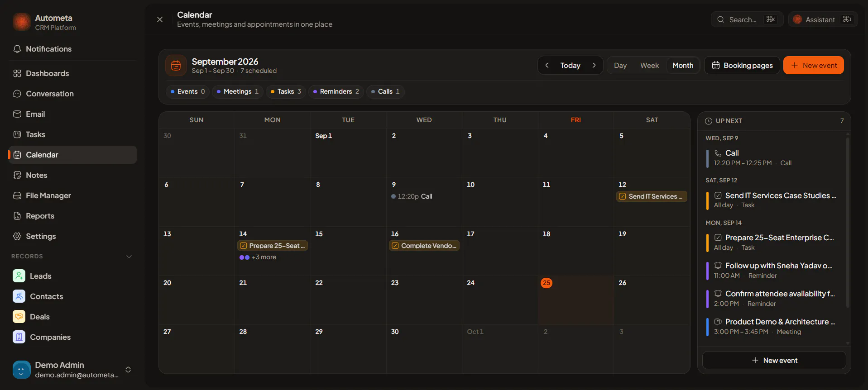Click the Demo Admin avatar
Viewport: 868px width, 390px height.
click(x=22, y=370)
